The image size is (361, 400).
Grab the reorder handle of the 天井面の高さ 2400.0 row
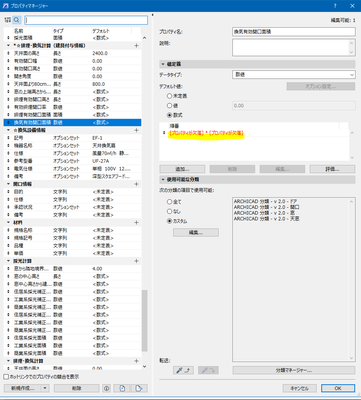pyautogui.click(x=8, y=53)
